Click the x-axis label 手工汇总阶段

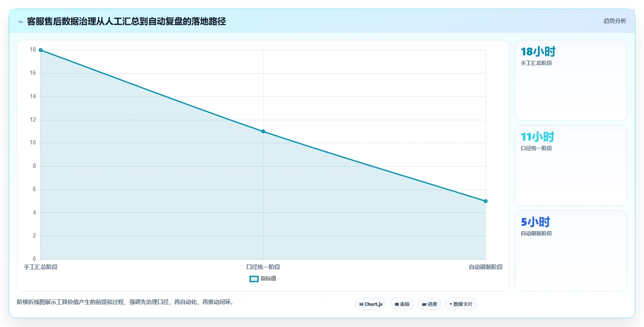[41, 267]
